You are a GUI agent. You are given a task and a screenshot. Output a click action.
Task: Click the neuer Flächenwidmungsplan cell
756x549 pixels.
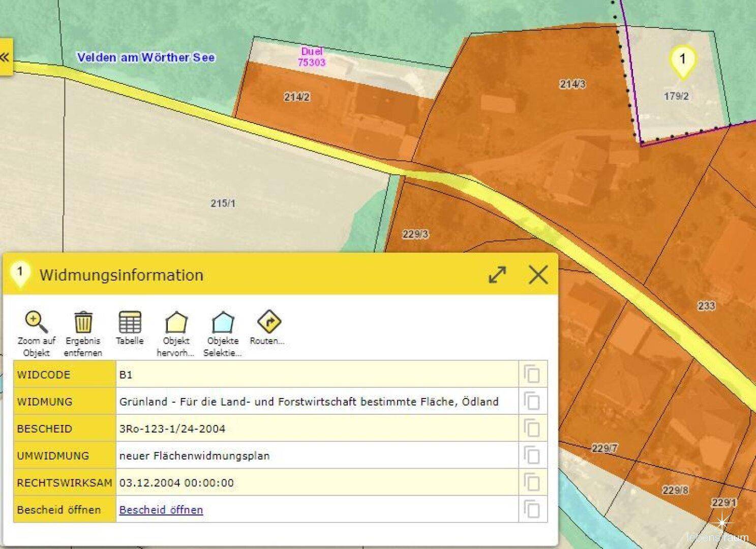(x=317, y=455)
